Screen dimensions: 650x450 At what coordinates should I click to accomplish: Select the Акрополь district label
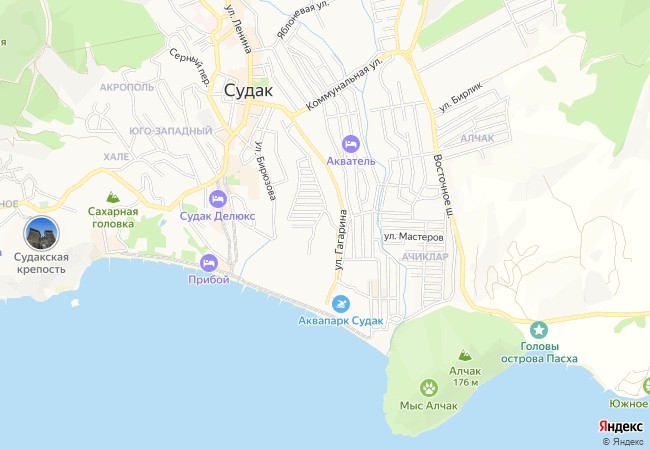pos(127,87)
